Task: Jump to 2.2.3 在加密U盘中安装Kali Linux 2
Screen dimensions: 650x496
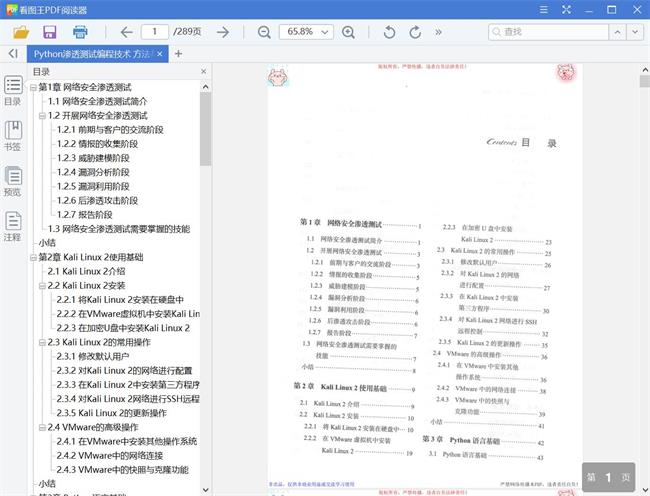Action: (x=123, y=328)
